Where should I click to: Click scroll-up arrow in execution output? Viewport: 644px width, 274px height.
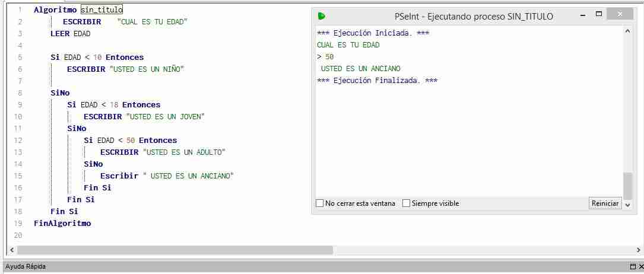(x=627, y=31)
